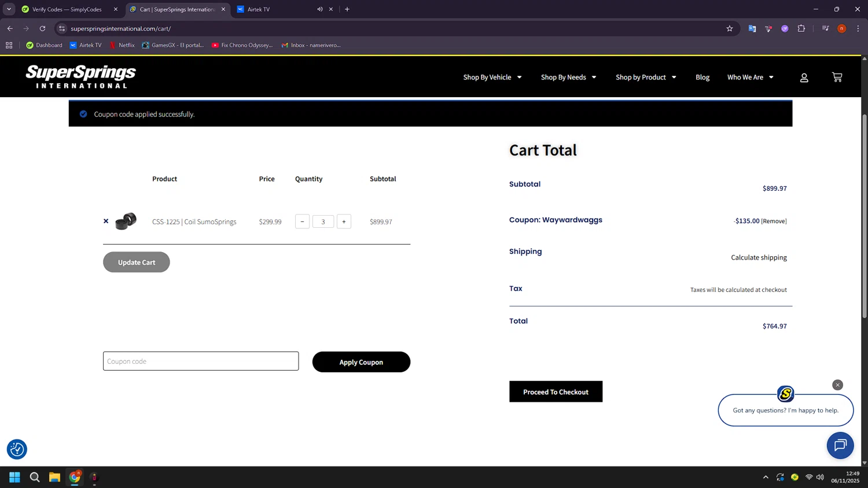868x488 pixels.
Task: Open Windows taskbar search
Action: pos(35,477)
